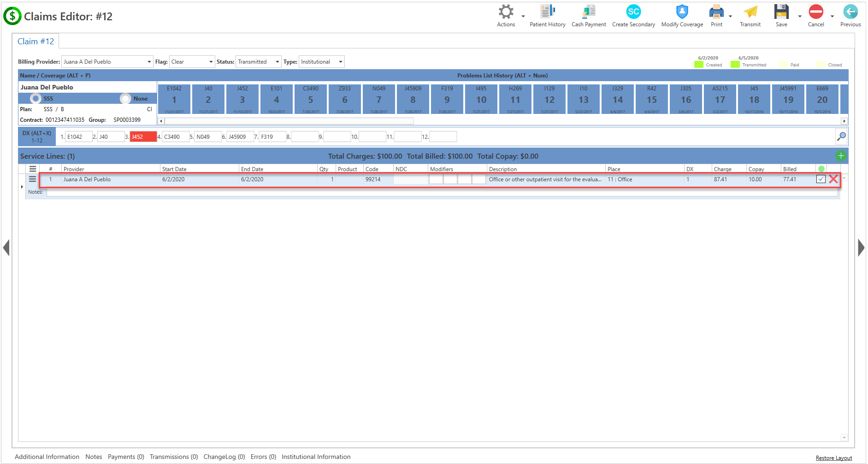The height and width of the screenshot is (464, 868).
Task: Click Restore Layout link
Action: (833, 458)
